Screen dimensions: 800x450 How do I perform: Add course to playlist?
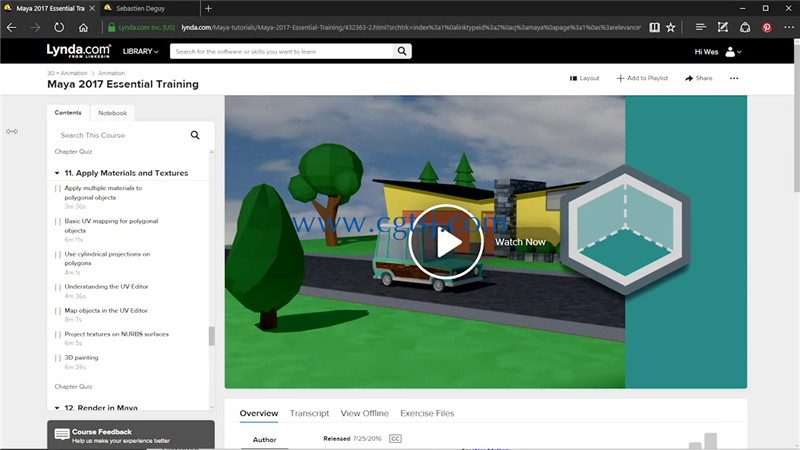[642, 78]
